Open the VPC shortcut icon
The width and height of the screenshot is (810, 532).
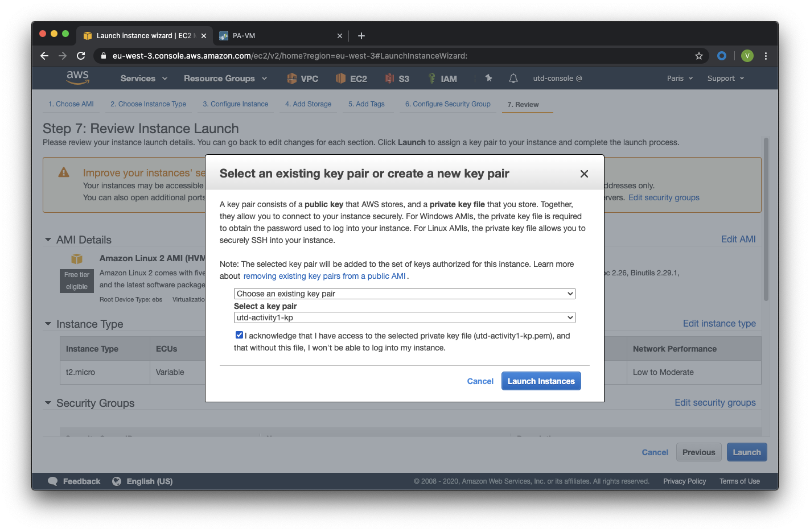click(291, 79)
